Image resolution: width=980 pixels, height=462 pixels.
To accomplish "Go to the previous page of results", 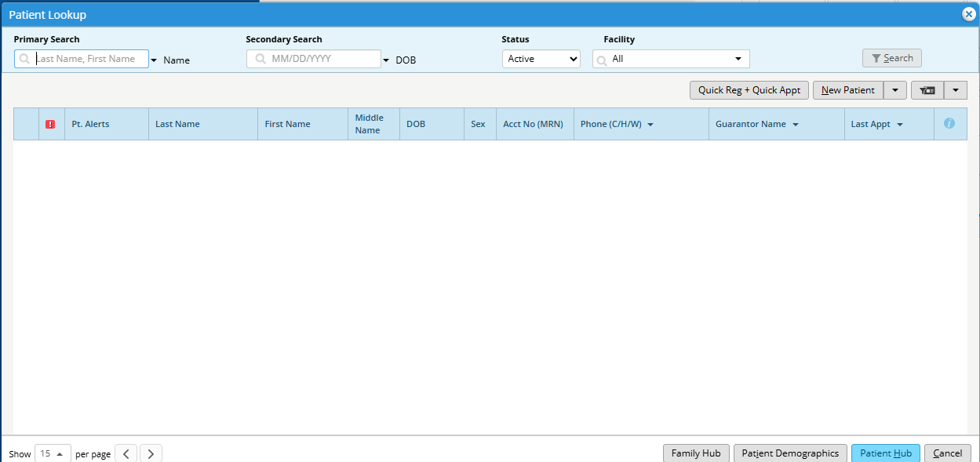I will [x=126, y=453].
